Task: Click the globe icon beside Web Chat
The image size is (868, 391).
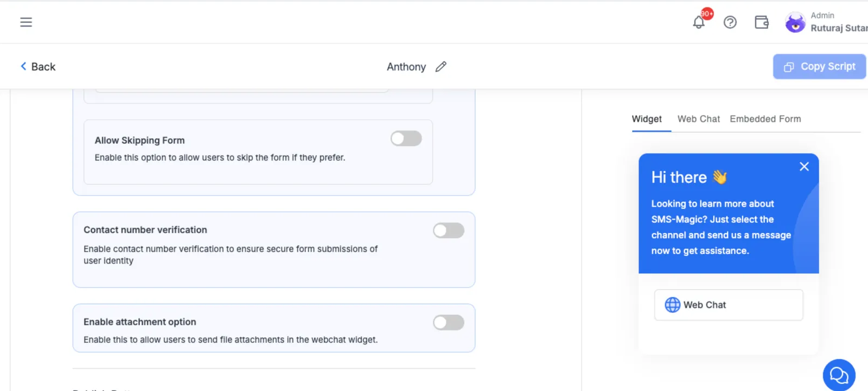Action: 673,305
